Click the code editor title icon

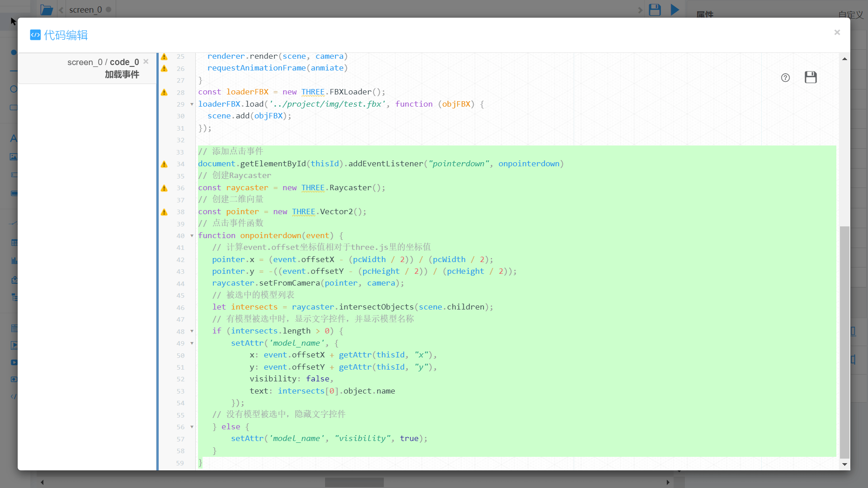point(35,35)
